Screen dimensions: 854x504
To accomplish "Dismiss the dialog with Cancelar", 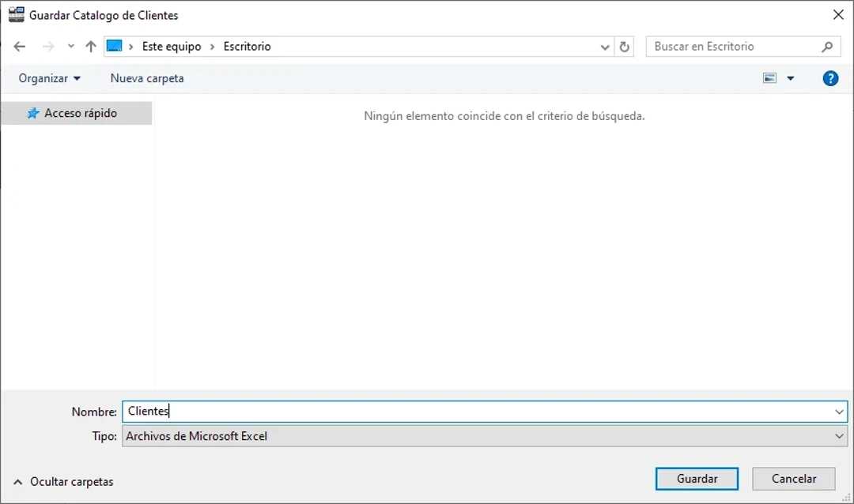I will [793, 478].
